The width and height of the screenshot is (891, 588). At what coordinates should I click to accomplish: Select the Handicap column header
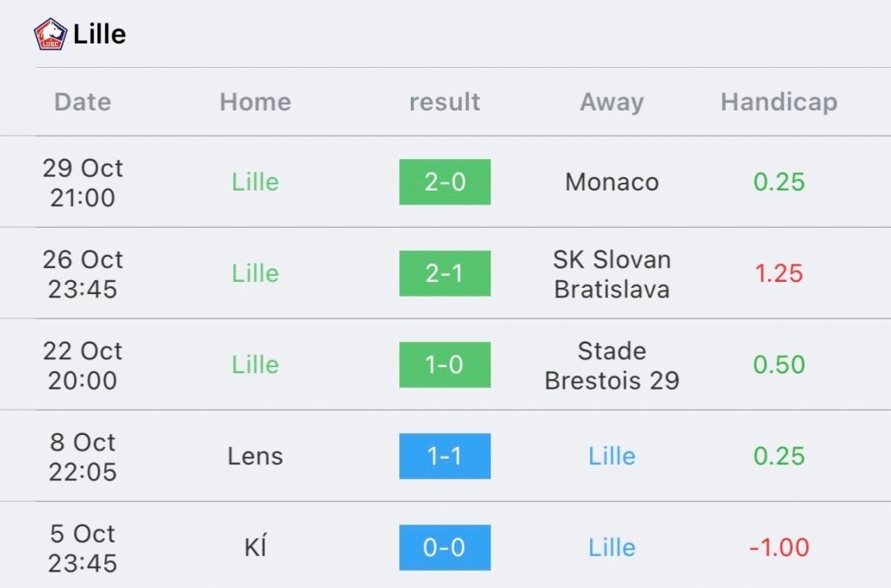coord(779,103)
